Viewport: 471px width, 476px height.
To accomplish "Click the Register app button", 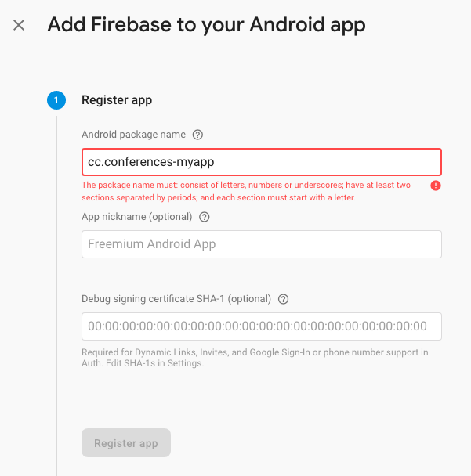I will [x=126, y=443].
